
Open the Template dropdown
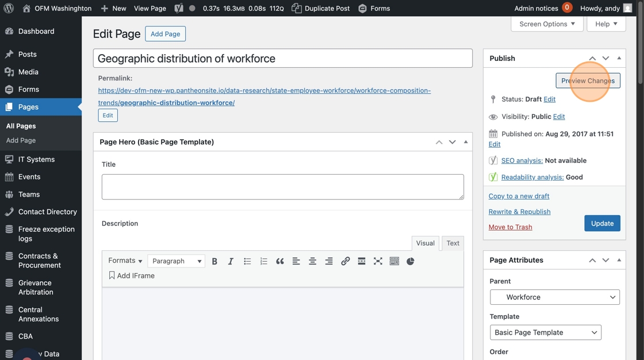tap(545, 332)
